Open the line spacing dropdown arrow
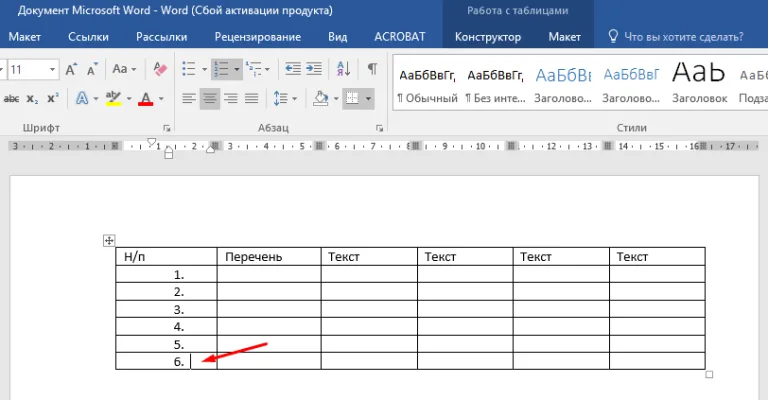This screenshot has height=400, width=768. coord(294,99)
